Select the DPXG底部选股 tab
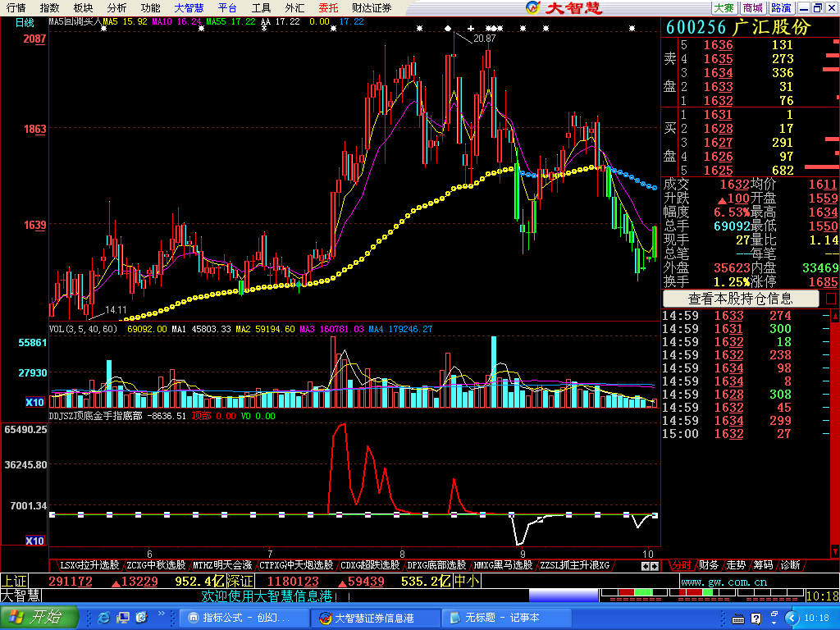 436,565
